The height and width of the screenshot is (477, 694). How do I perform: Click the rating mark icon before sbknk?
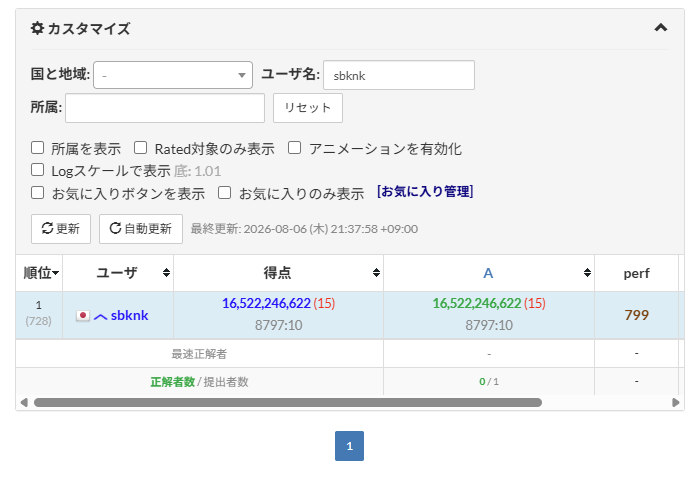point(100,316)
